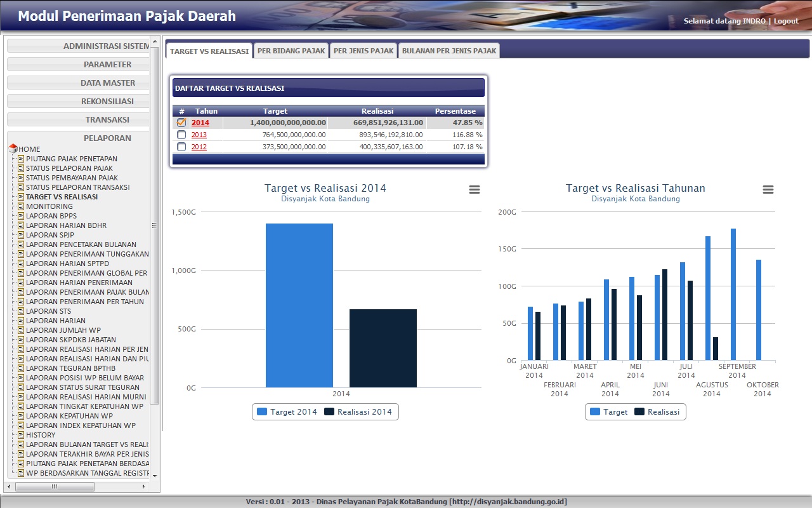812x508 pixels.
Task: Check the 2013 row checkbox
Action: pyautogui.click(x=181, y=135)
